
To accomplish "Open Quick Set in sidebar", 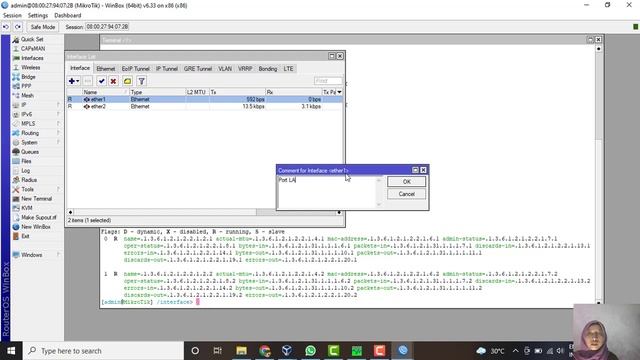I will pos(32,39).
